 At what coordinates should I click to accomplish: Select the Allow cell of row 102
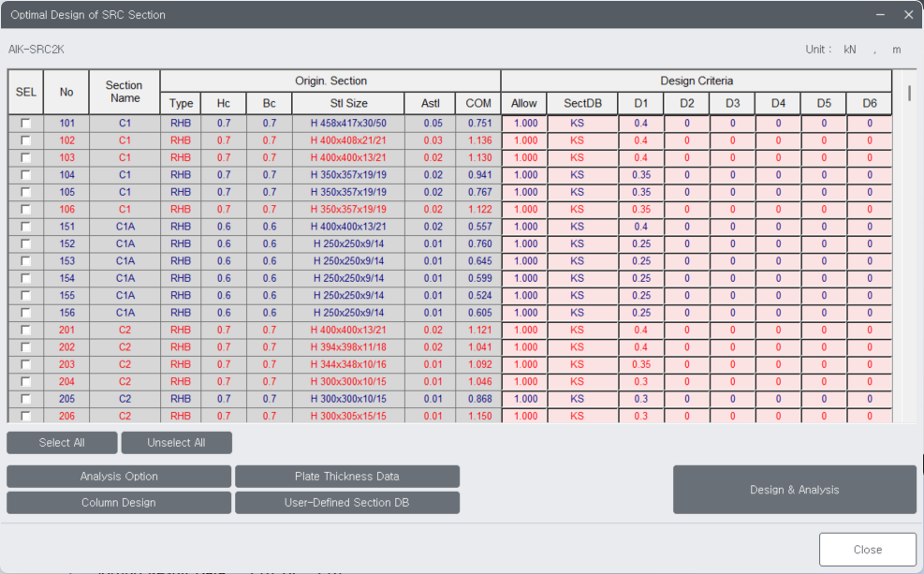pos(523,140)
